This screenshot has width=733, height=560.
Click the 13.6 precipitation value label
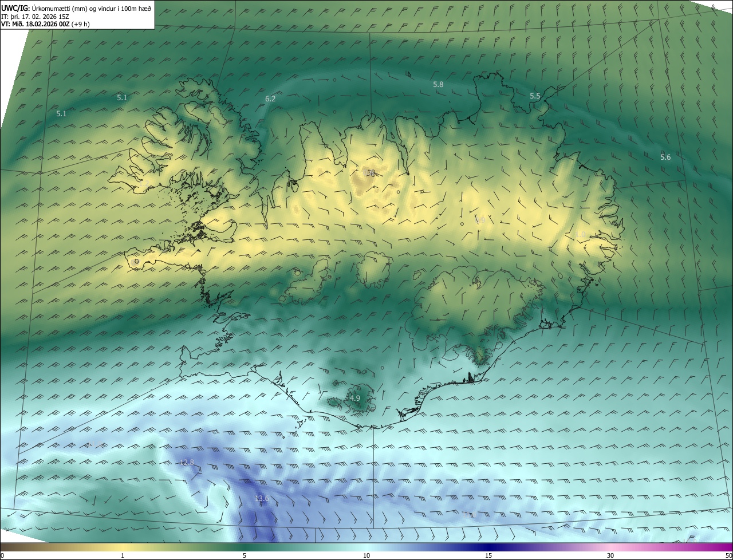262,499
